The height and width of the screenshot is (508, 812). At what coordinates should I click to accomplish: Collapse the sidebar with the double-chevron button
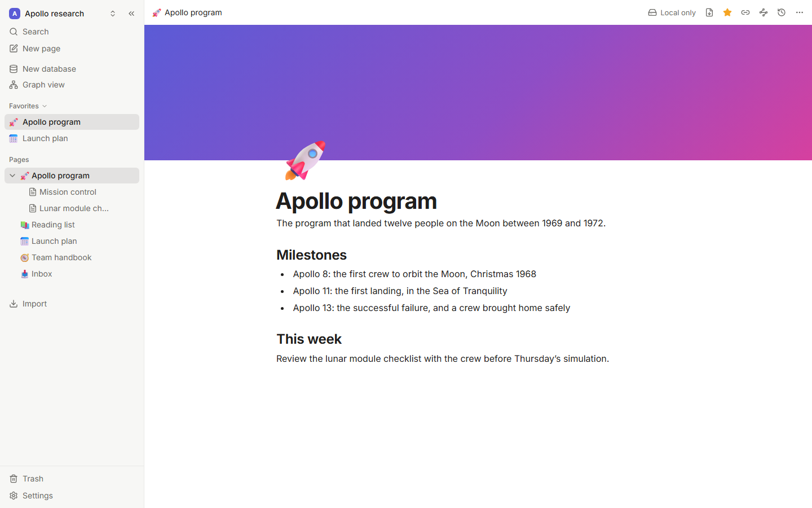tap(131, 14)
